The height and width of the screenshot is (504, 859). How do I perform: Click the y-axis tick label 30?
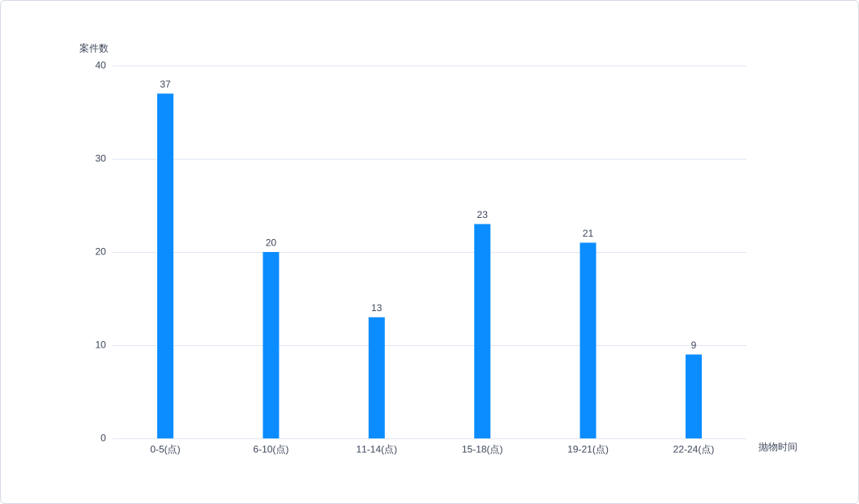[100, 158]
